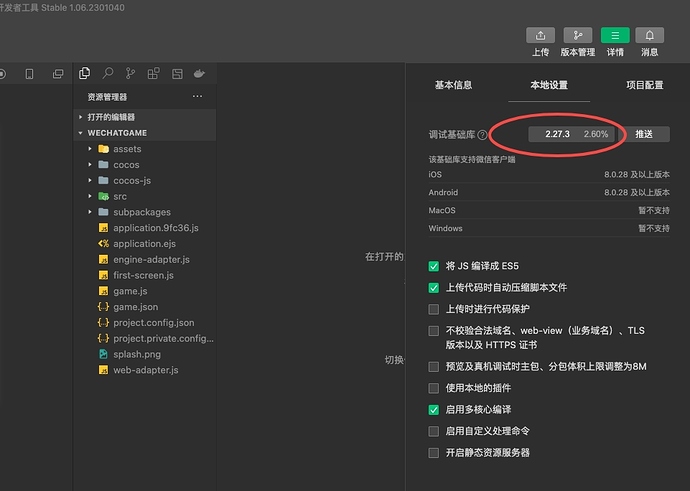
Task: Open first-screen.js file
Action: point(143,275)
